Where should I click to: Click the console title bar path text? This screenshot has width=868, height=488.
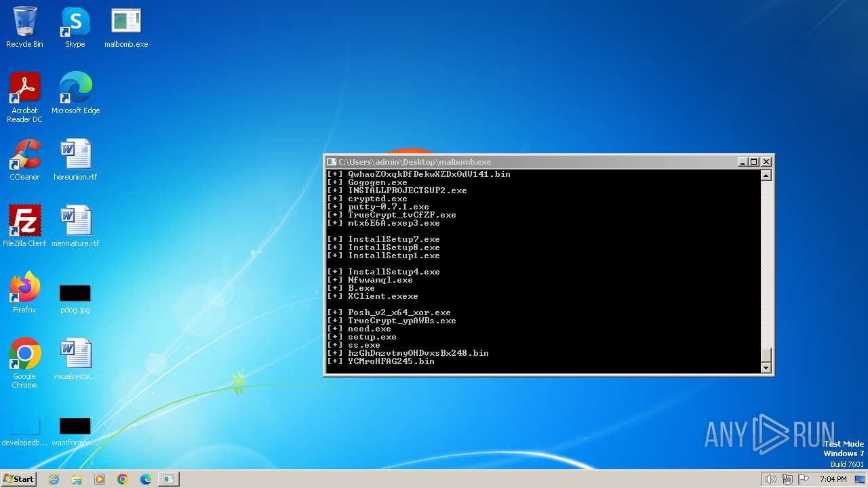coord(414,162)
